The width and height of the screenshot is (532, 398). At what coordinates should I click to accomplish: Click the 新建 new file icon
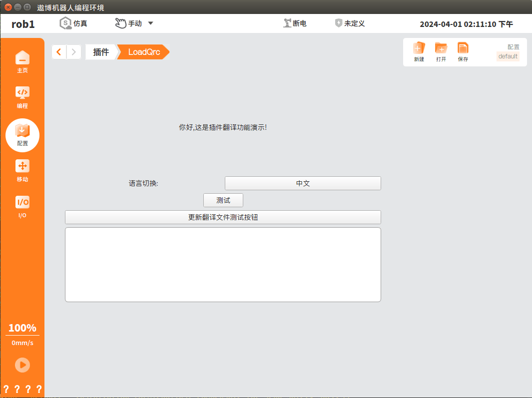[x=419, y=51]
